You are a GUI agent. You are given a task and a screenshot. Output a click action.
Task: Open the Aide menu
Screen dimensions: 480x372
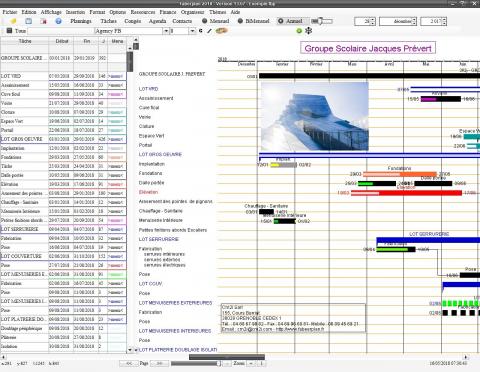click(235, 12)
